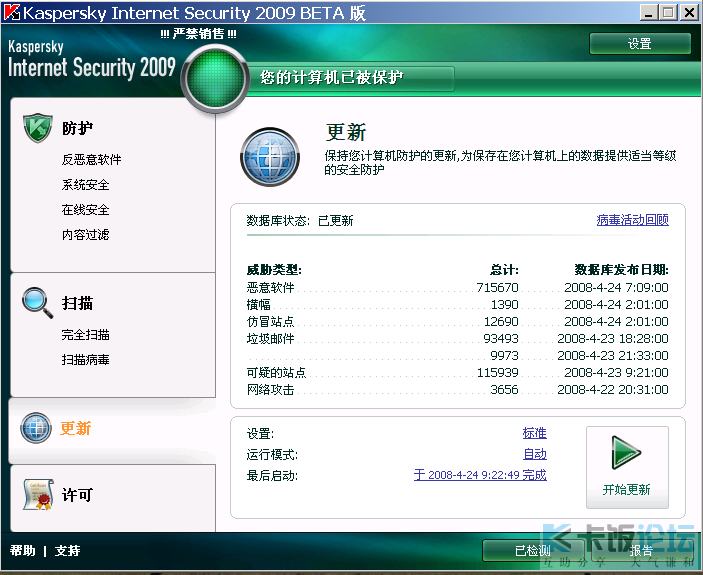Click the Kaspersky logo in title bar
The height and width of the screenshot is (575, 703).
[12, 13]
